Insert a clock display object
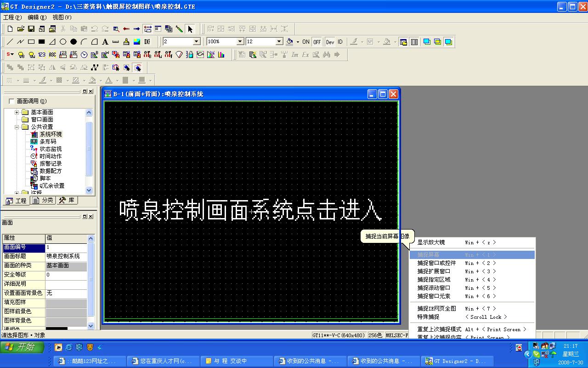The image size is (588, 368). [84, 55]
